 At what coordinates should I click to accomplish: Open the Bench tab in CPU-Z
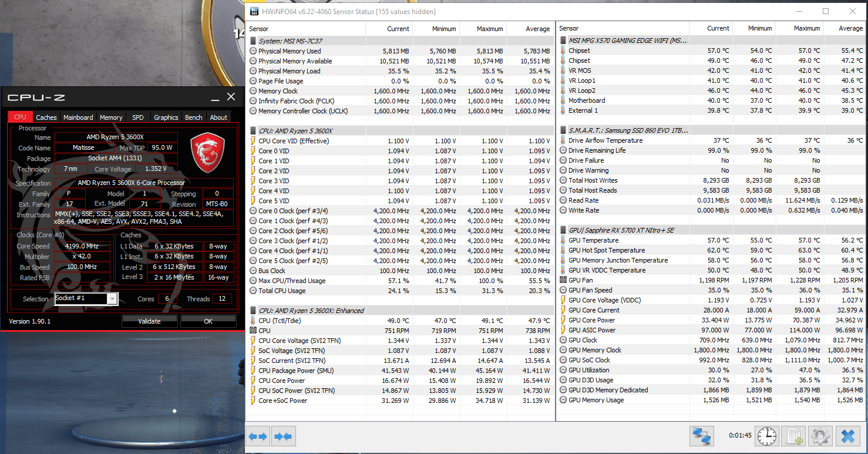[194, 117]
